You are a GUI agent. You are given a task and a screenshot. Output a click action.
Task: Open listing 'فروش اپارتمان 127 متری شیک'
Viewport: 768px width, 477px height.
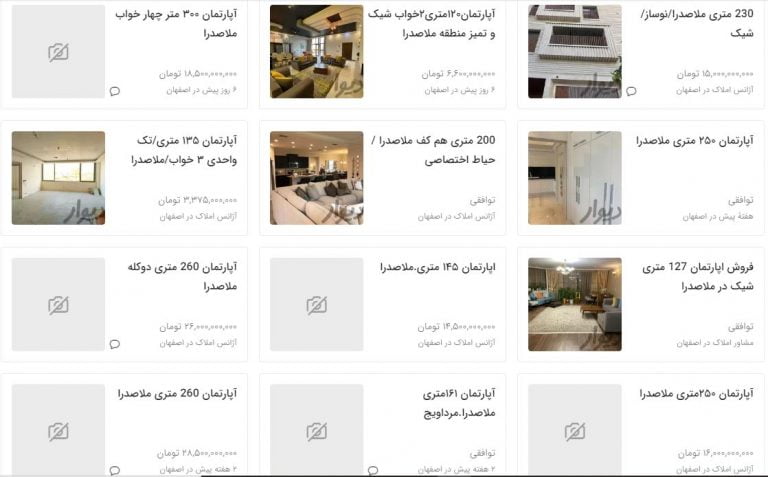click(697, 276)
